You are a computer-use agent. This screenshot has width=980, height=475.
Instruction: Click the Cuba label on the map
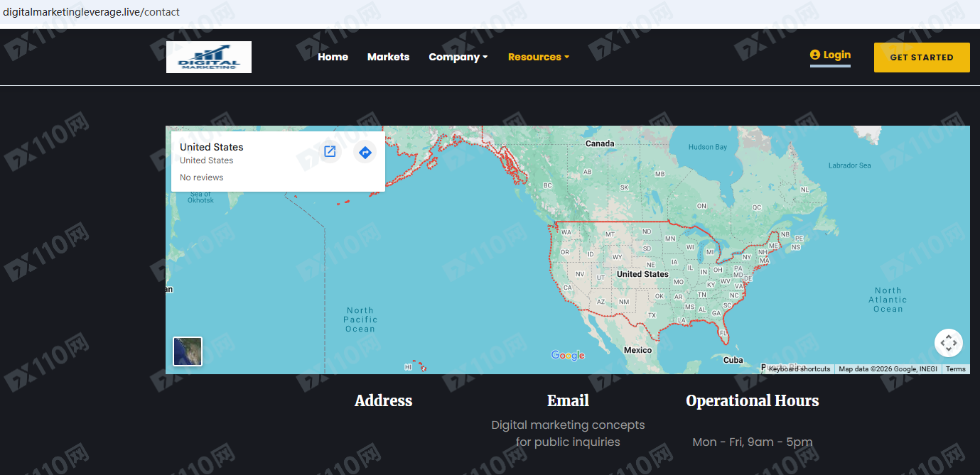point(733,360)
